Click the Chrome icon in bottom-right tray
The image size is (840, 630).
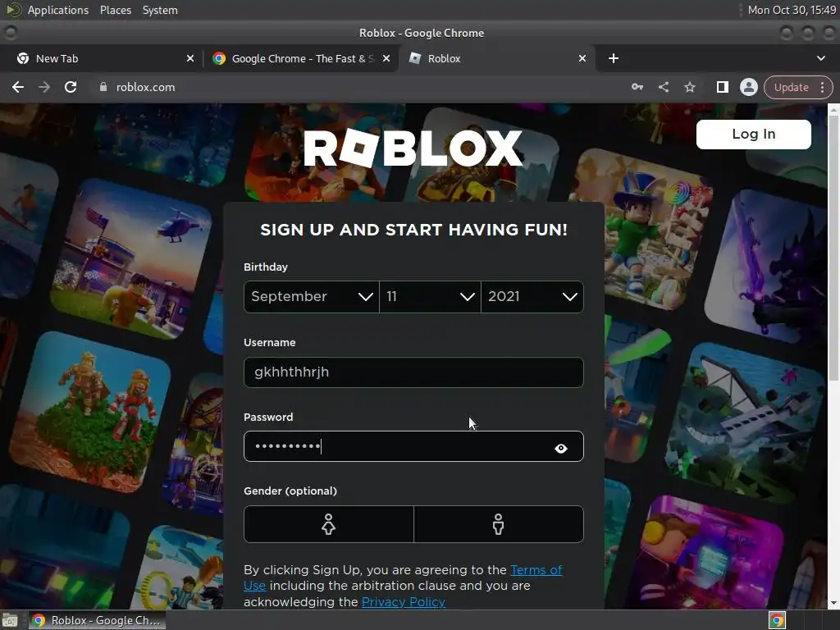pos(777,620)
